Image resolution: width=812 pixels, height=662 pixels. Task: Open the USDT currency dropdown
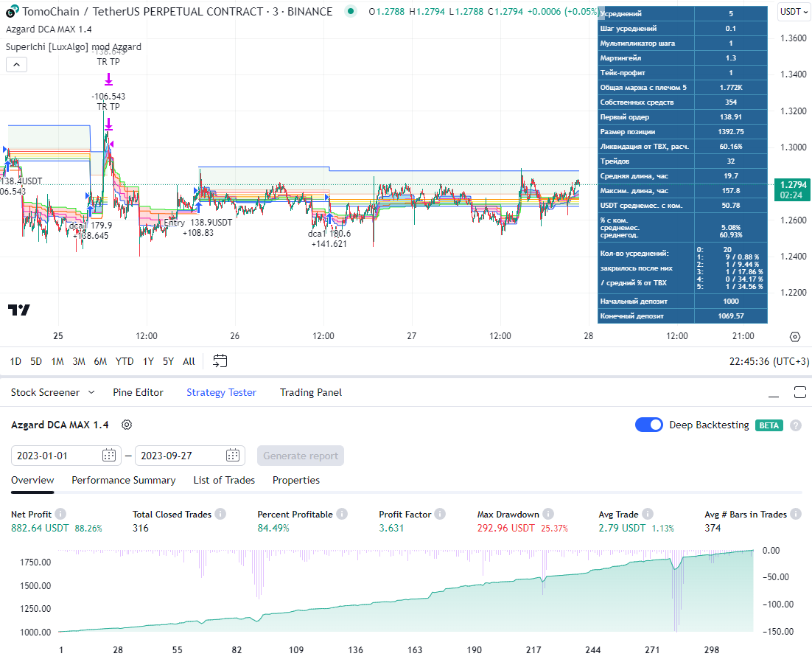pos(794,12)
